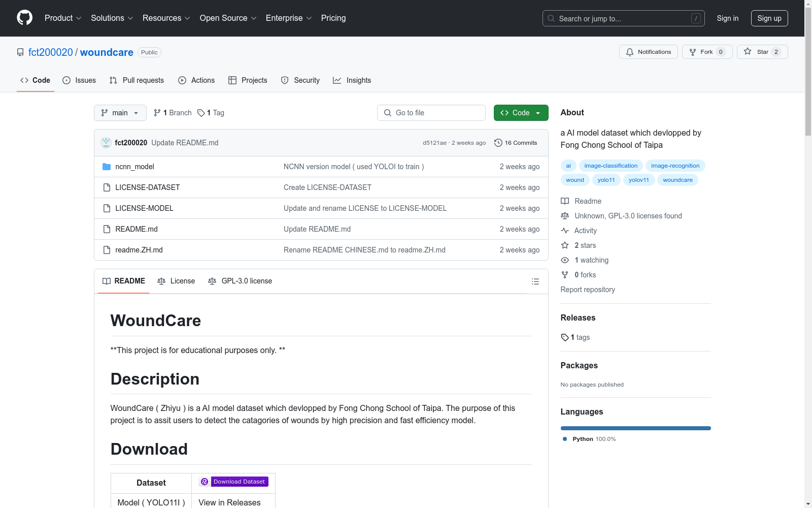Open the View in Releases link
Viewport: 812px width, 508px height.
(229, 502)
